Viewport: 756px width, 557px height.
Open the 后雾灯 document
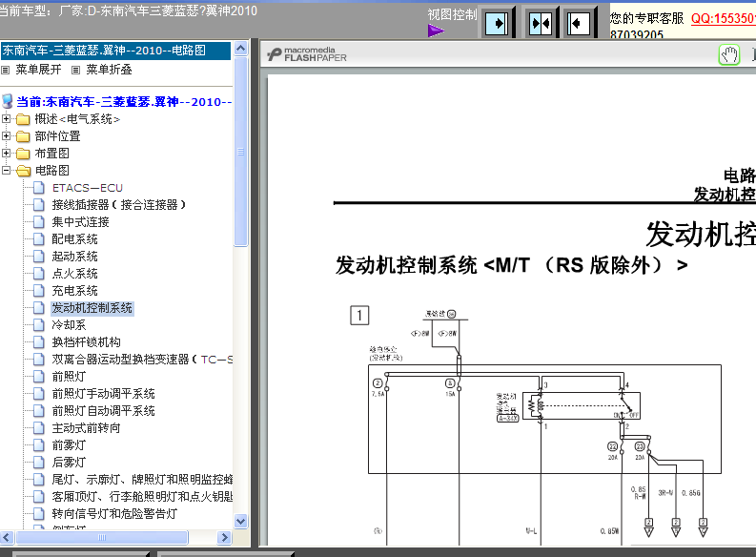click(69, 462)
